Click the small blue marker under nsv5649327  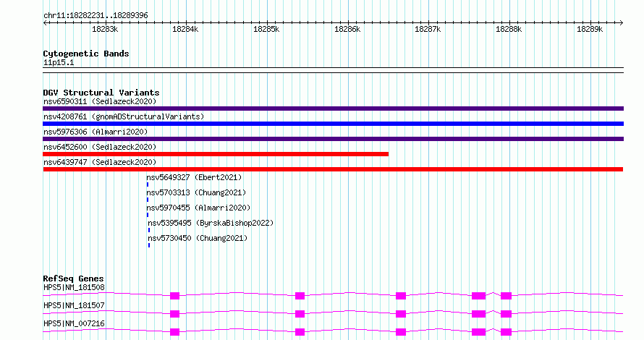(x=148, y=184)
